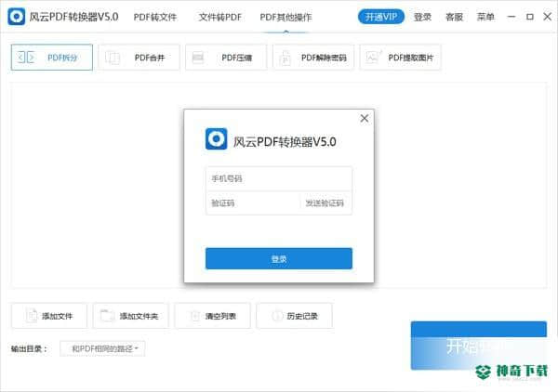Click the 添加文件夹 folder icon

click(x=107, y=315)
